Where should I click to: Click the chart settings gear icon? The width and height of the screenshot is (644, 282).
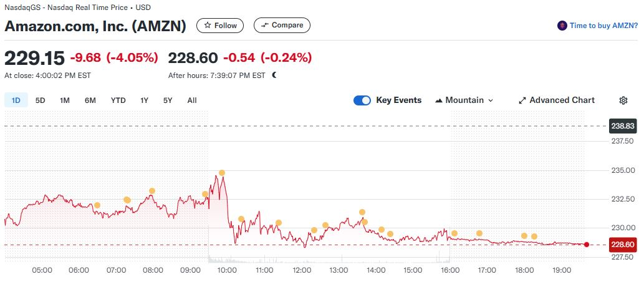623,100
